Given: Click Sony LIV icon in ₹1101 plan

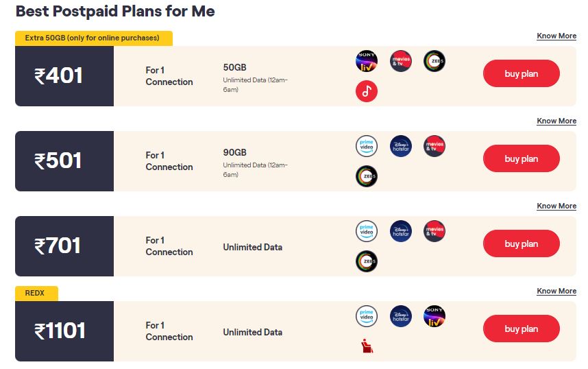Looking at the screenshot, I should tap(434, 316).
